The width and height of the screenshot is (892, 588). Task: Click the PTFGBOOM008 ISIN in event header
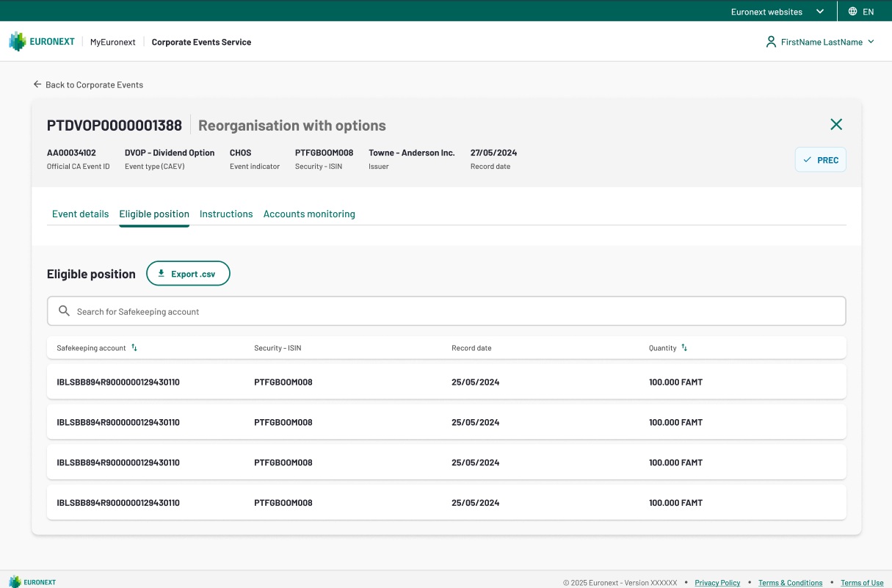tap(324, 153)
